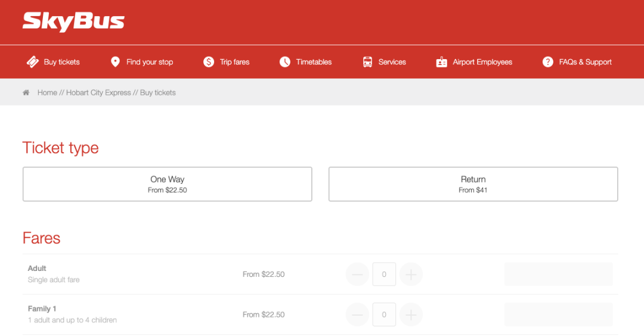Image resolution: width=644 pixels, height=336 pixels.
Task: Click the SkyBus logo
Action: pyautogui.click(x=73, y=21)
